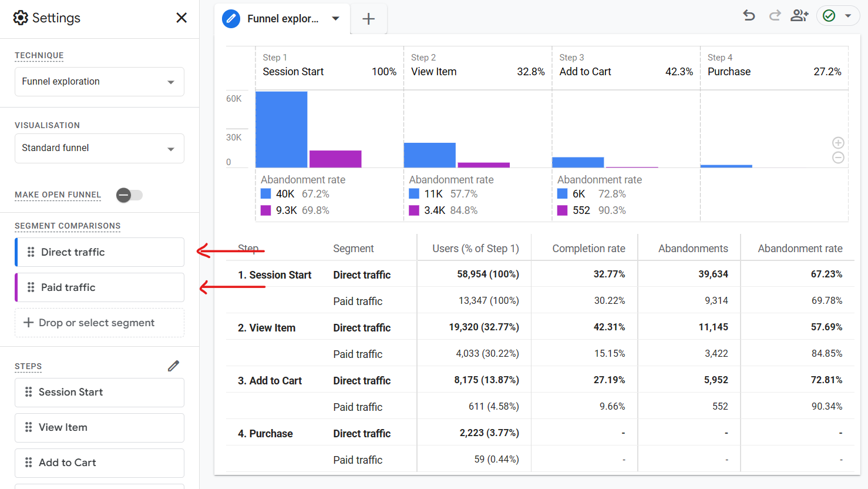Edit funnel steps with pencil icon

(x=173, y=366)
